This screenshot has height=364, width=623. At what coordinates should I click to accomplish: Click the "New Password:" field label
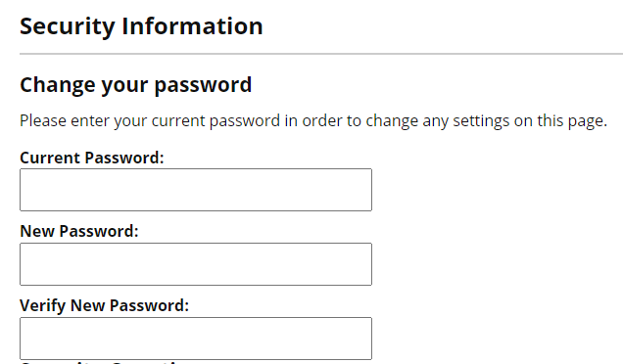coord(79,231)
